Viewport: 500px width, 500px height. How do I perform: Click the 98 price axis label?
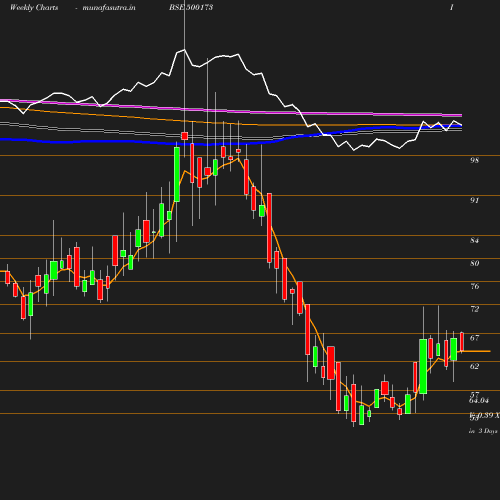click(x=474, y=160)
